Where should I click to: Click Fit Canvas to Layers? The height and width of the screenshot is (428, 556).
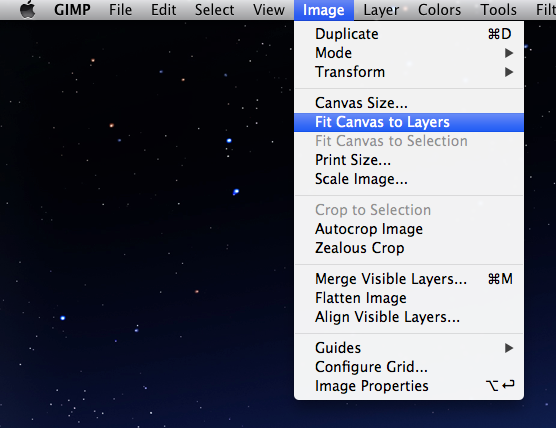click(409, 122)
